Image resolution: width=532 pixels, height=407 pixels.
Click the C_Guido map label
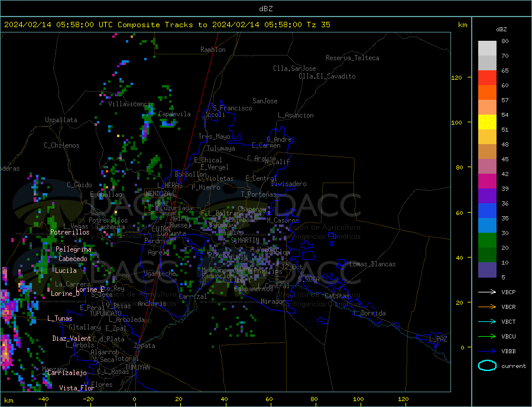pyautogui.click(x=79, y=185)
